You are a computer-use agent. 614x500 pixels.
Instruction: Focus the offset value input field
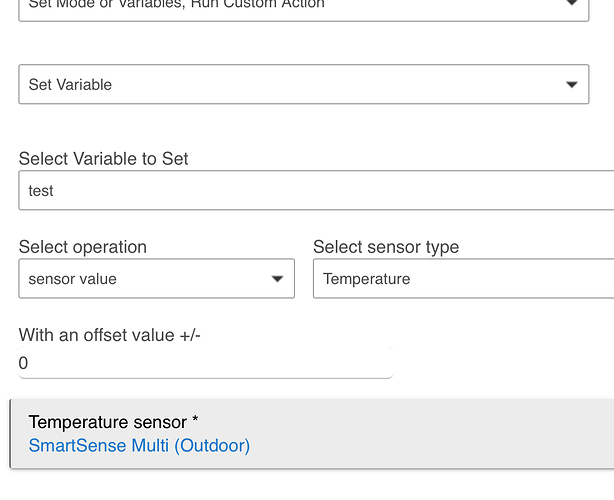(x=205, y=364)
